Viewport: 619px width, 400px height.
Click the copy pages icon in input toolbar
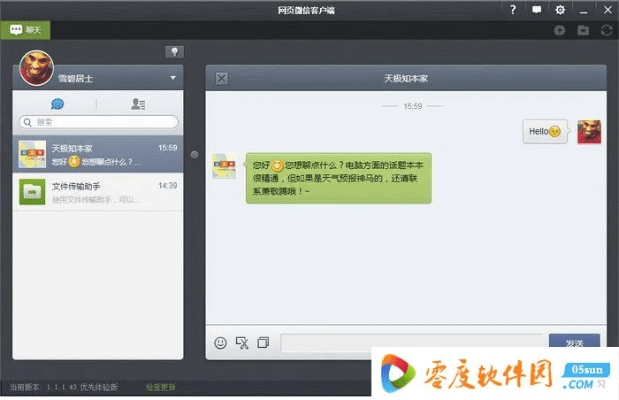[263, 342]
